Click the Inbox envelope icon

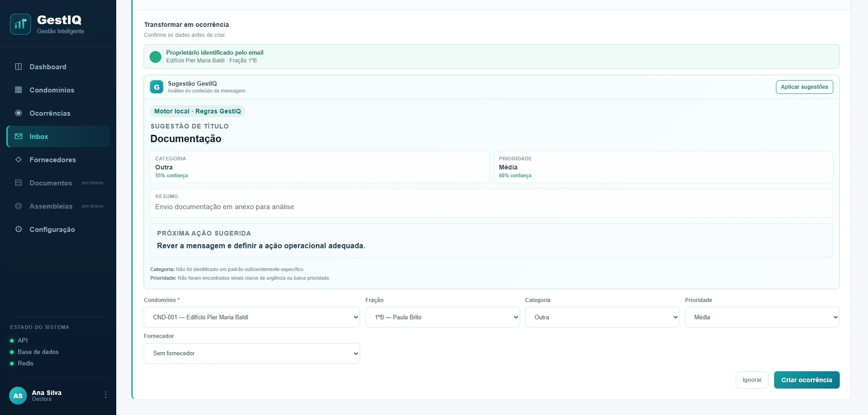click(18, 136)
